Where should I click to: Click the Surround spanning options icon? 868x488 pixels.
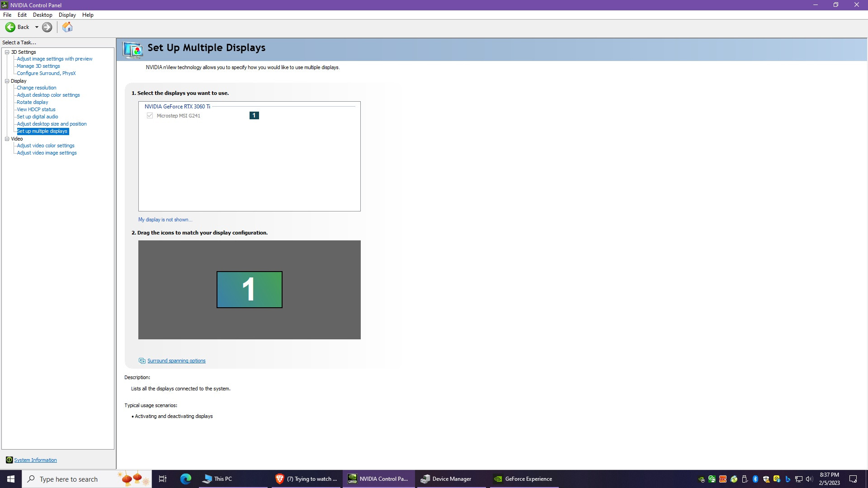142,361
